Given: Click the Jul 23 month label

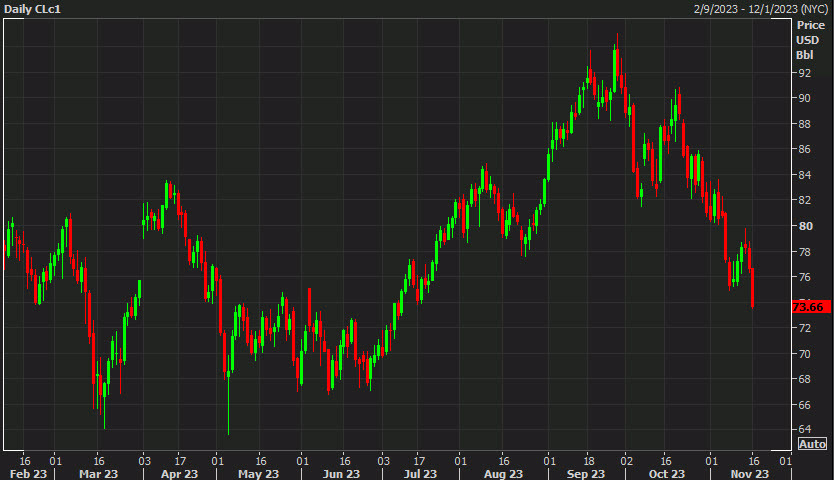Looking at the screenshot, I should pyautogui.click(x=420, y=474).
